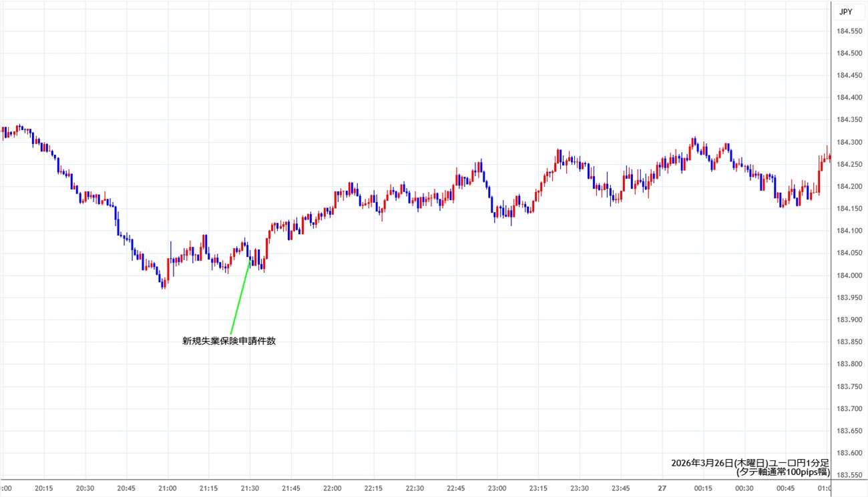Click the 23:00 time axis label
868x497 pixels.
(x=497, y=488)
